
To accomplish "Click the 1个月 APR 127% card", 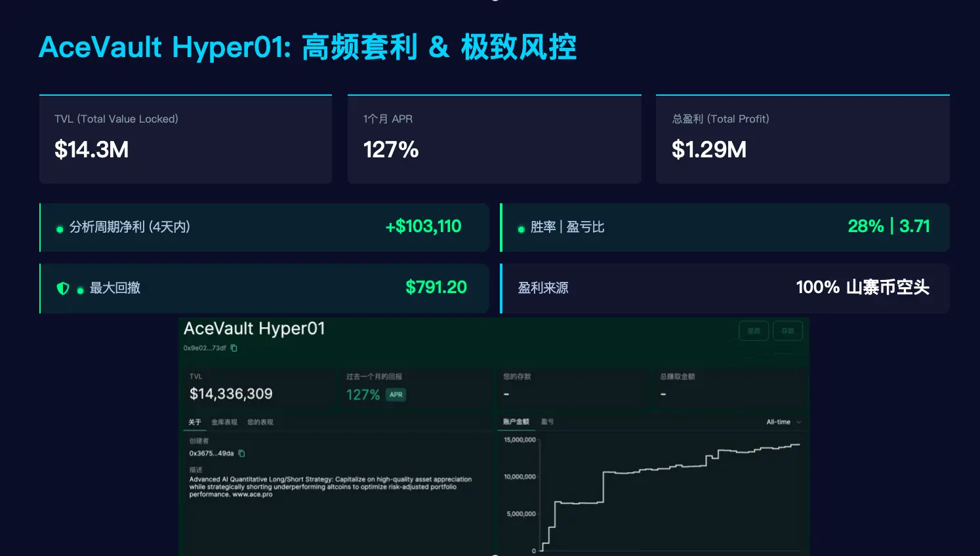I will coord(494,140).
